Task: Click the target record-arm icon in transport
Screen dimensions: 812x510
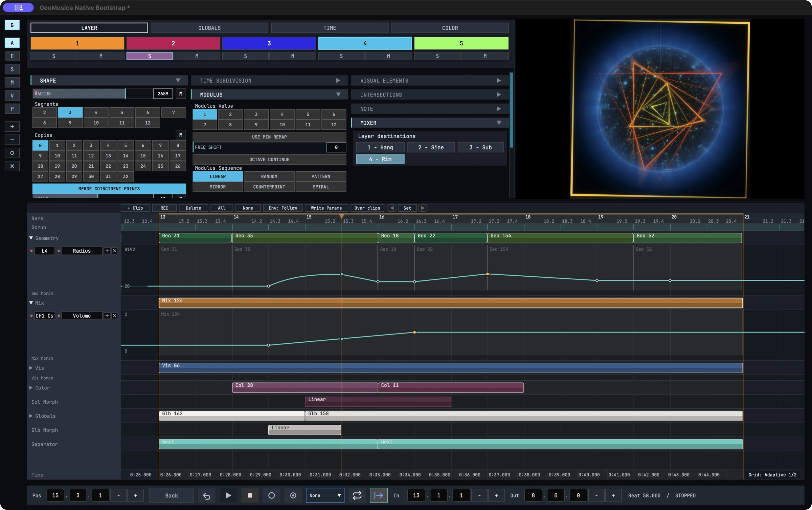Action: [x=293, y=495]
